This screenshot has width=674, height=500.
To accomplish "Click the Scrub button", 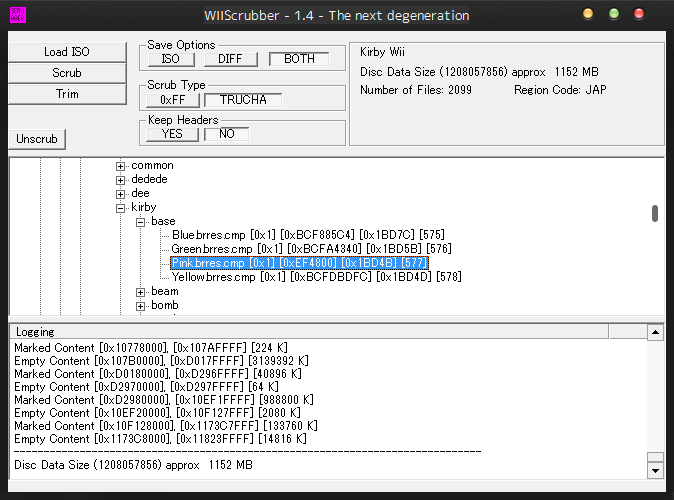I will [x=67, y=73].
